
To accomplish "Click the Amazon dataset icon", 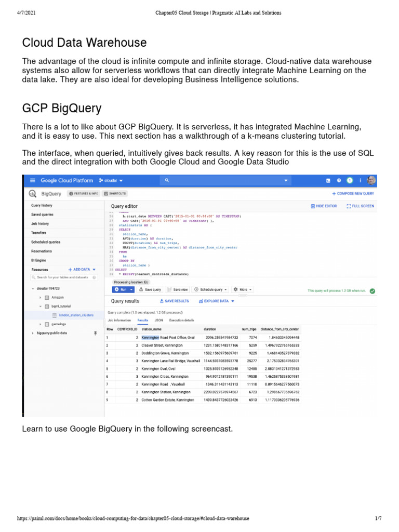I will [47, 298].
